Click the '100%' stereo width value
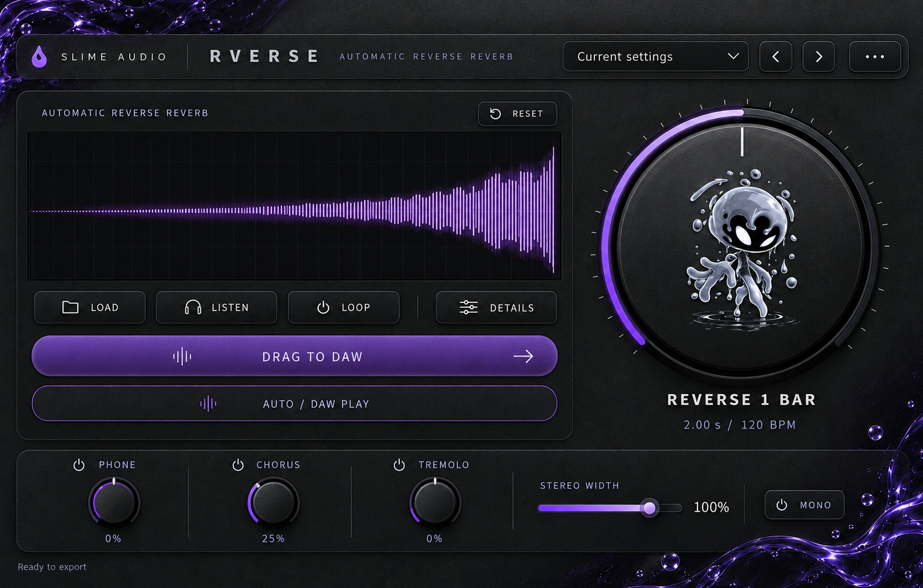The height and width of the screenshot is (588, 923). point(711,507)
